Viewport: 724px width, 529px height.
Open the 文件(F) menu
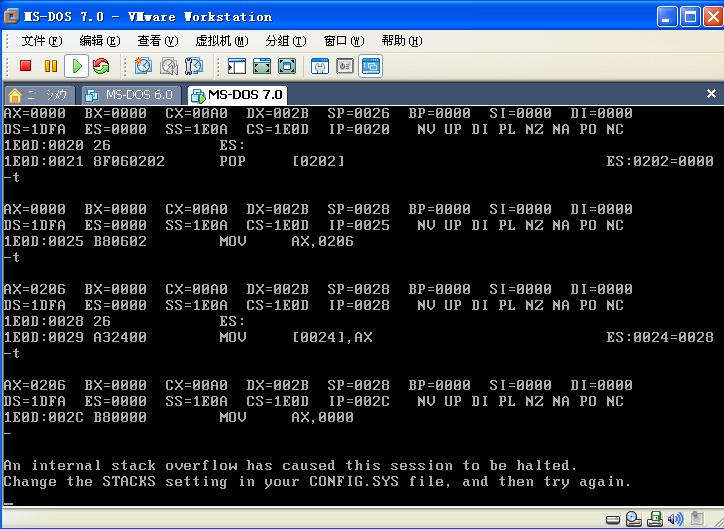(x=42, y=41)
